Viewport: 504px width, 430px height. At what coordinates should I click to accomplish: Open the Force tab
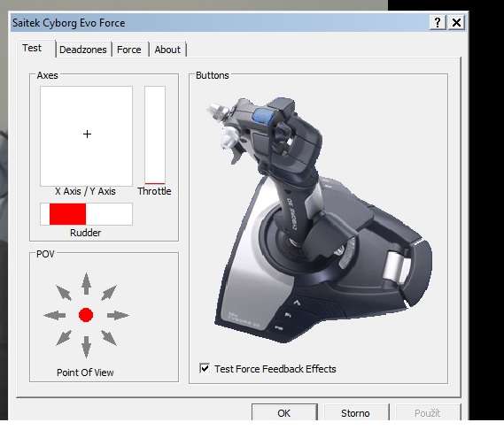pyautogui.click(x=129, y=50)
